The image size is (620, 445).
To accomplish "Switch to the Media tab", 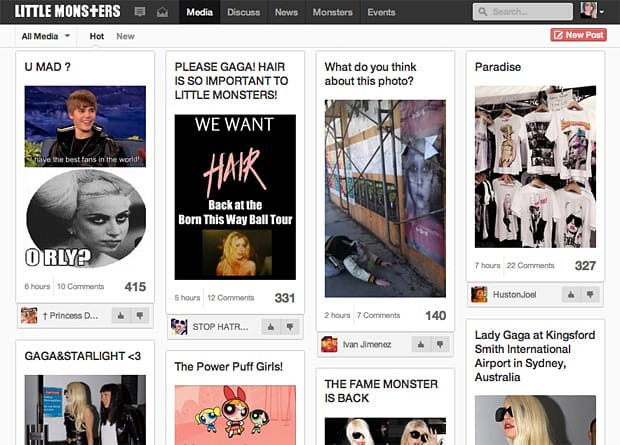I will 200,12.
